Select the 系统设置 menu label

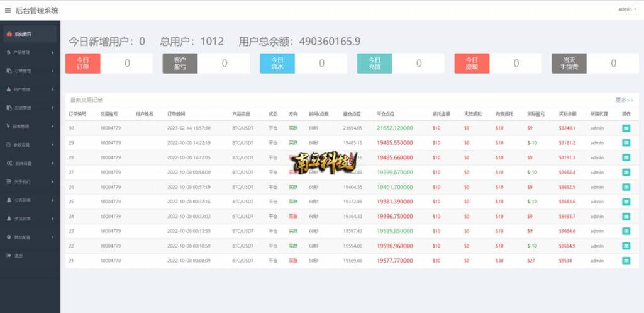pyautogui.click(x=23, y=163)
